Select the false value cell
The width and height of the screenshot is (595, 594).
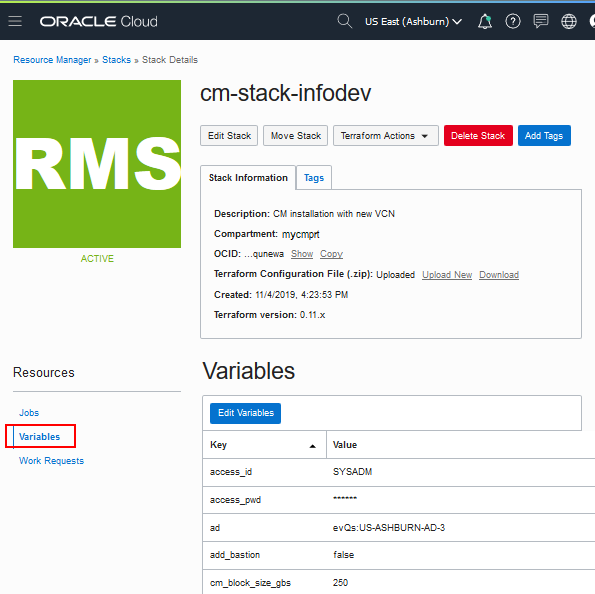point(343,555)
